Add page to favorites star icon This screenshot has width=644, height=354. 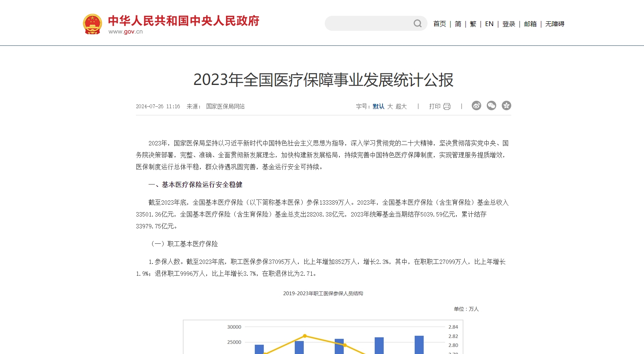(x=507, y=105)
